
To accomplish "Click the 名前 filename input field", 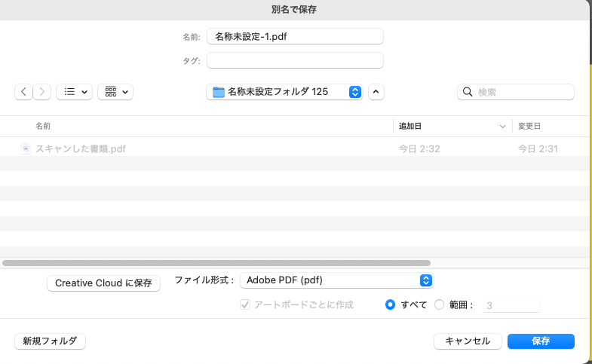I will click(295, 36).
